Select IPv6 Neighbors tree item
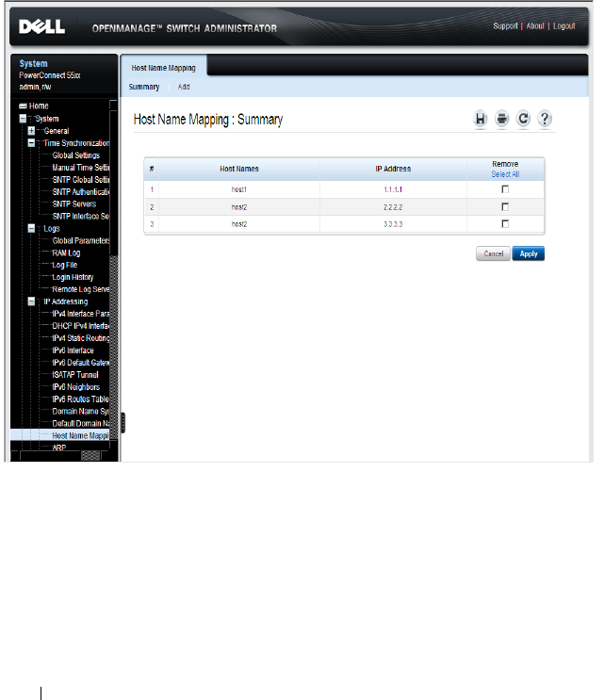Viewport: 604px width, 700px height. pyautogui.click(x=76, y=387)
